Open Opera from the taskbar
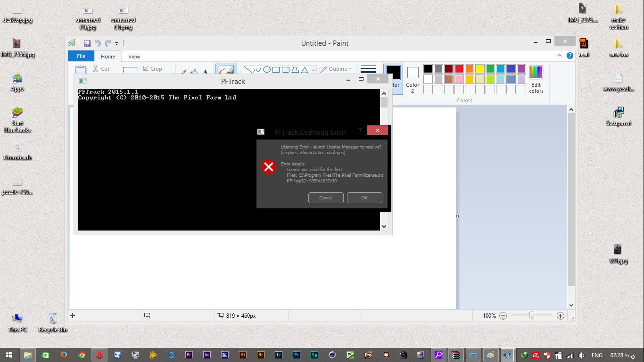Screen dimensions: 644x362 pos(99,355)
